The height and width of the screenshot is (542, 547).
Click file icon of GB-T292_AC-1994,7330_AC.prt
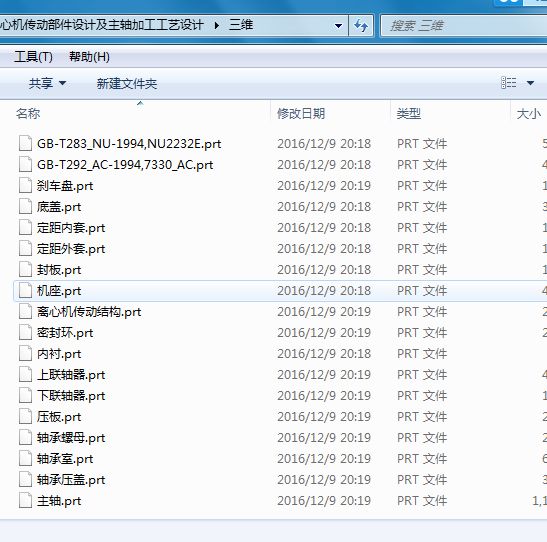pos(25,165)
